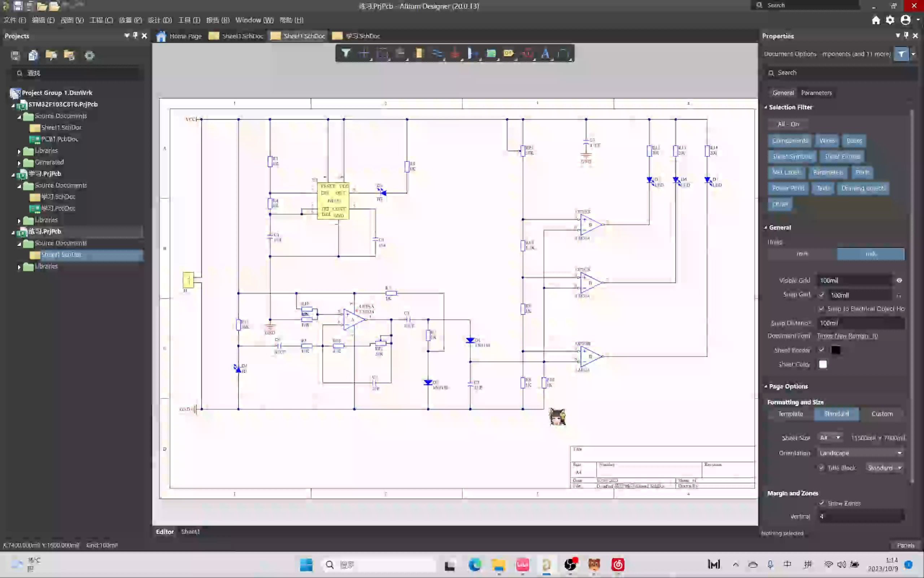Open the Altium home page icon at top right

click(876, 20)
